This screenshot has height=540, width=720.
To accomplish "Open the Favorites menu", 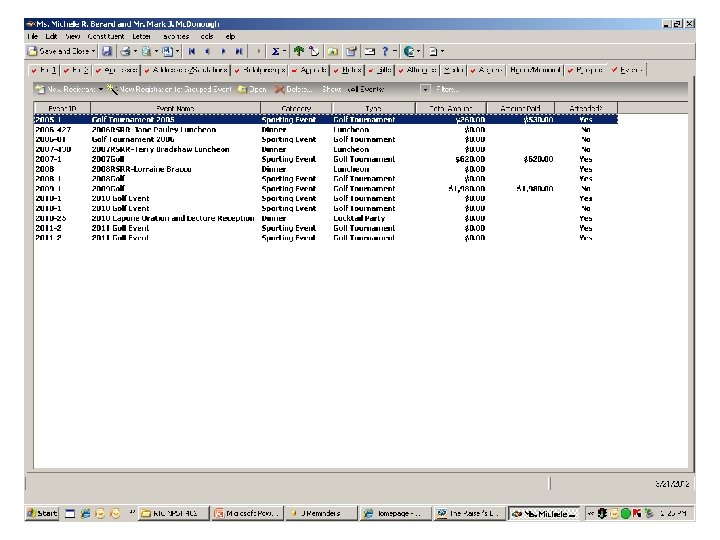I will coord(176,36).
